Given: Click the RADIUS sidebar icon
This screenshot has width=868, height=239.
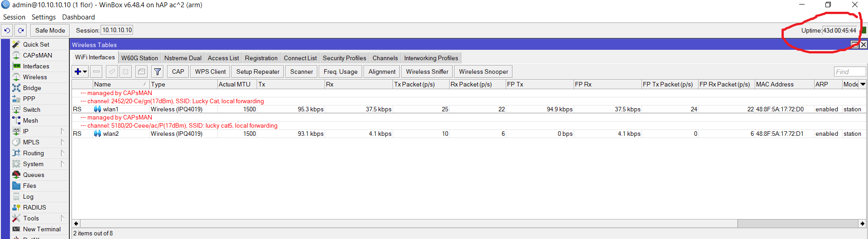Looking at the screenshot, I should (16, 207).
